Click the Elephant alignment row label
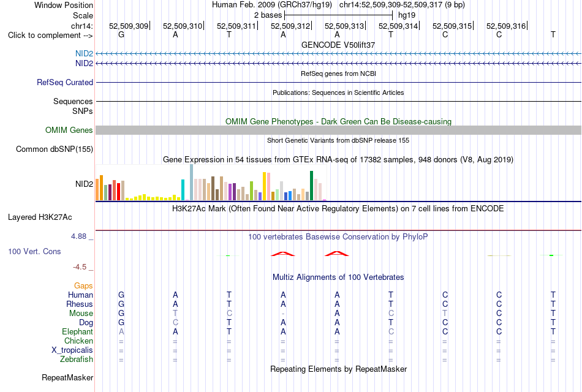The width and height of the screenshot is (582, 392). 77,332
